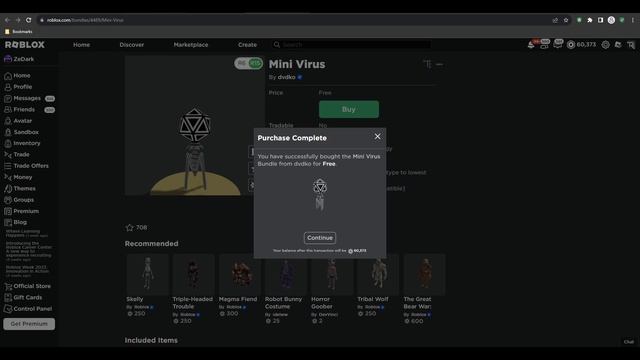The image size is (640, 360).
Task: Bookmark this page with the star icon
Action: [x=566, y=20]
